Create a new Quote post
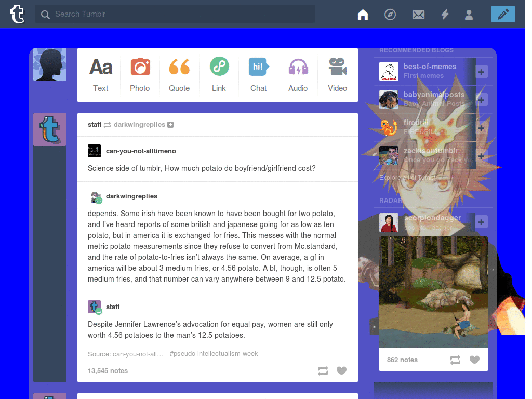The image size is (532, 399). [x=179, y=75]
